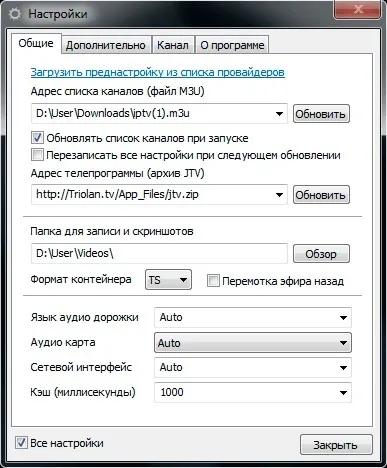Click link Загрузить преднастройку из списка провайдеров
387x468 pixels.
click(x=158, y=72)
